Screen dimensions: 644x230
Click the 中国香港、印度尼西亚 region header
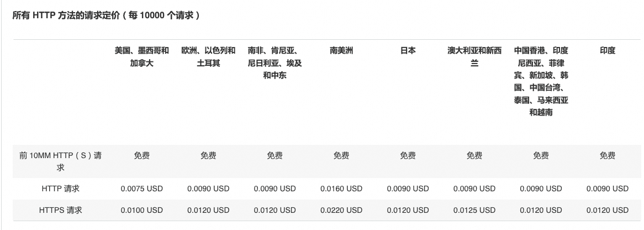(541, 81)
